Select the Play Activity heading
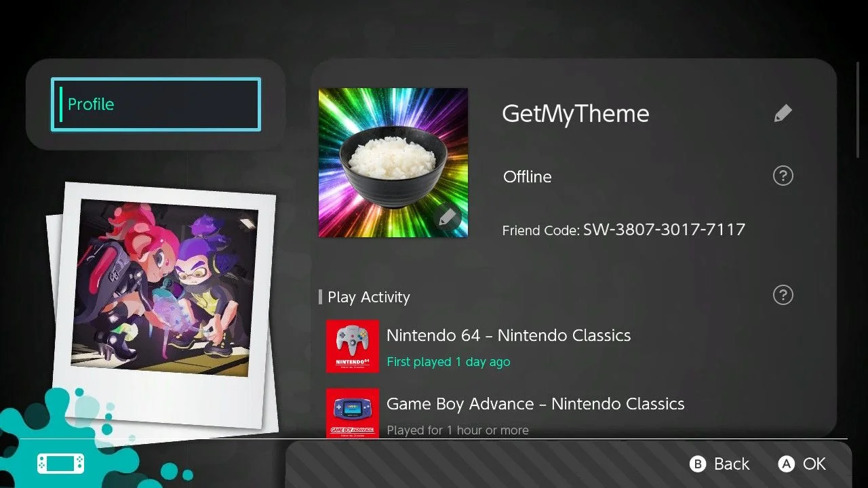Image resolution: width=868 pixels, height=488 pixels. 369,297
